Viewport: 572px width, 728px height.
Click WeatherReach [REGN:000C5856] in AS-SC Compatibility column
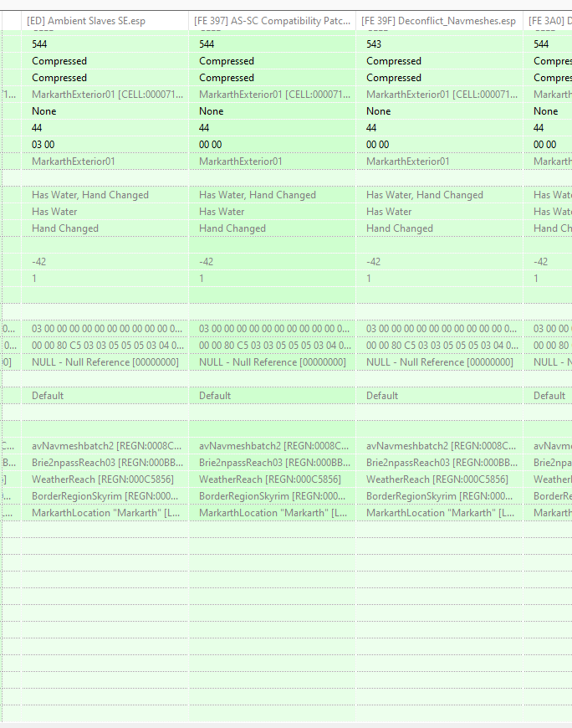coord(270,479)
